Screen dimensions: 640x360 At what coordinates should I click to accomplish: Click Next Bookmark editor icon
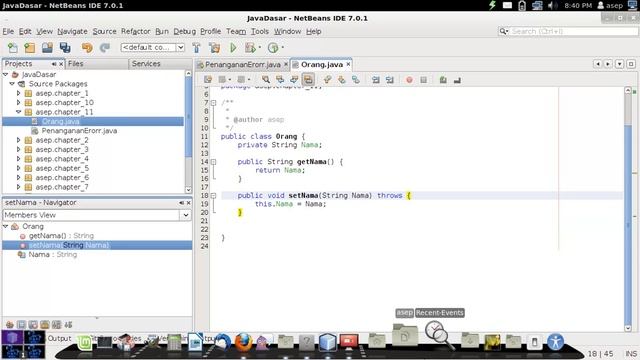click(342, 80)
